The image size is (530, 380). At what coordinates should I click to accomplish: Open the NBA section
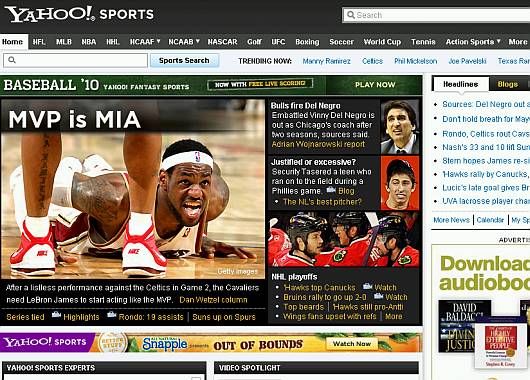pyautogui.click(x=89, y=42)
